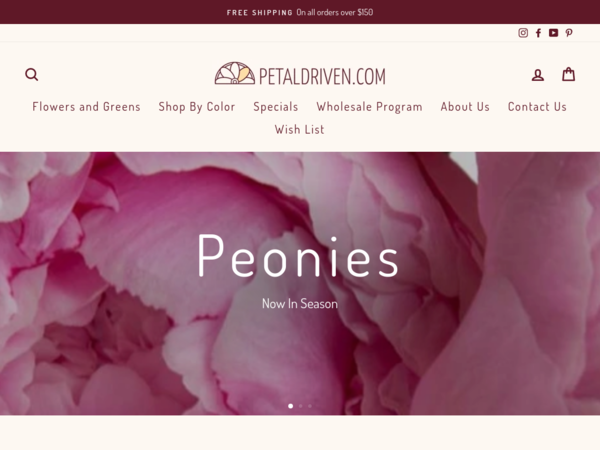Click the Free Shipping announcement bar
Image resolution: width=600 pixels, height=450 pixels.
coord(300,12)
